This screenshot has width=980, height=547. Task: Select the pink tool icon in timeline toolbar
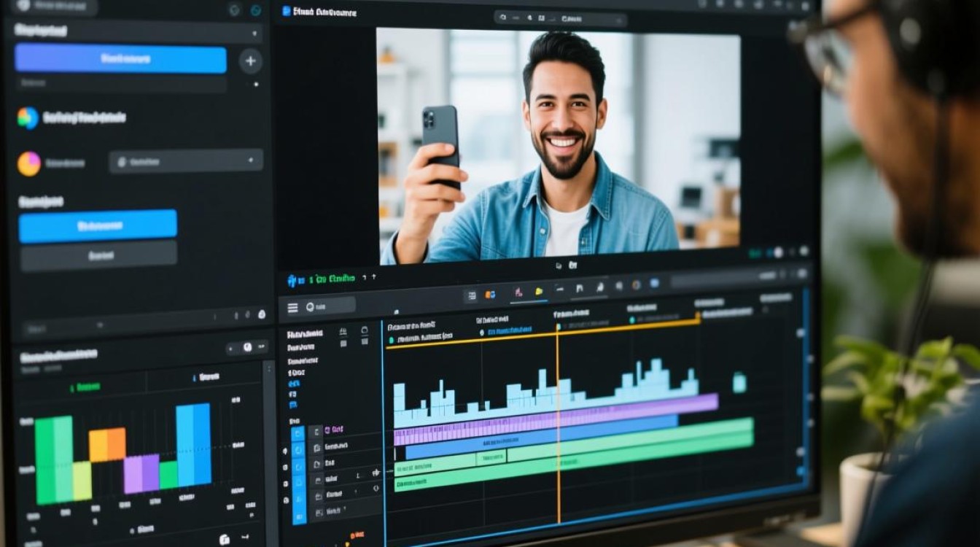click(518, 292)
